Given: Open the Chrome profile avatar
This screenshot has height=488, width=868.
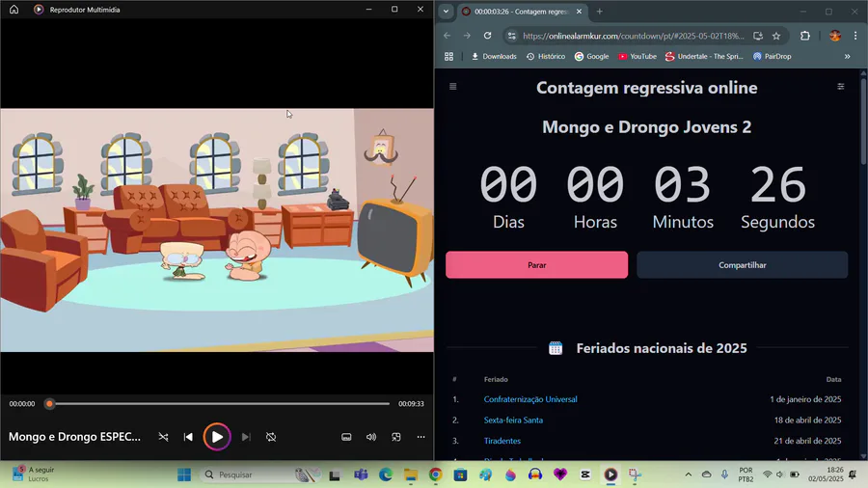Looking at the screenshot, I should [x=835, y=36].
